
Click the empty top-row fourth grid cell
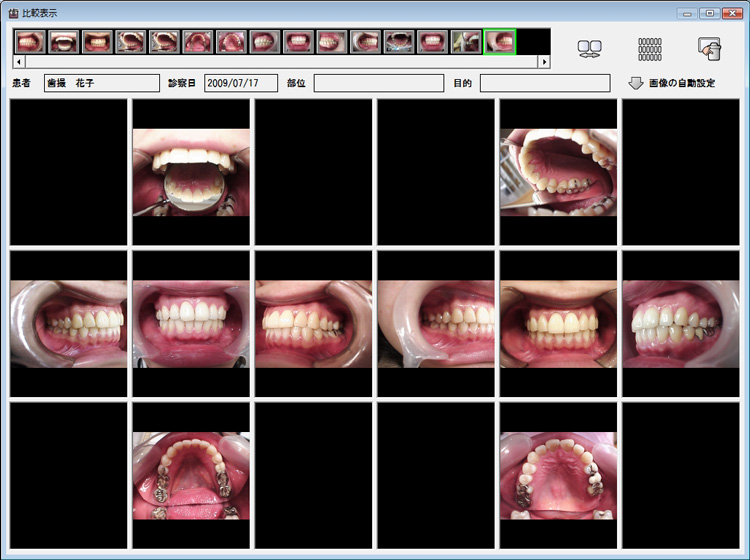coord(436,172)
